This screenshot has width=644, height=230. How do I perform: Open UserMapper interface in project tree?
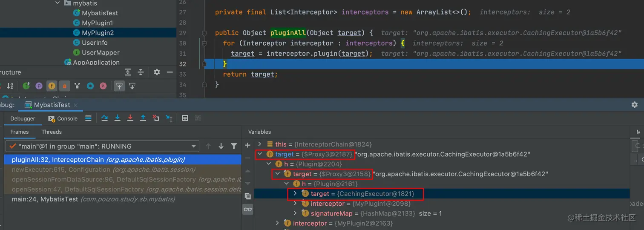coord(96,52)
